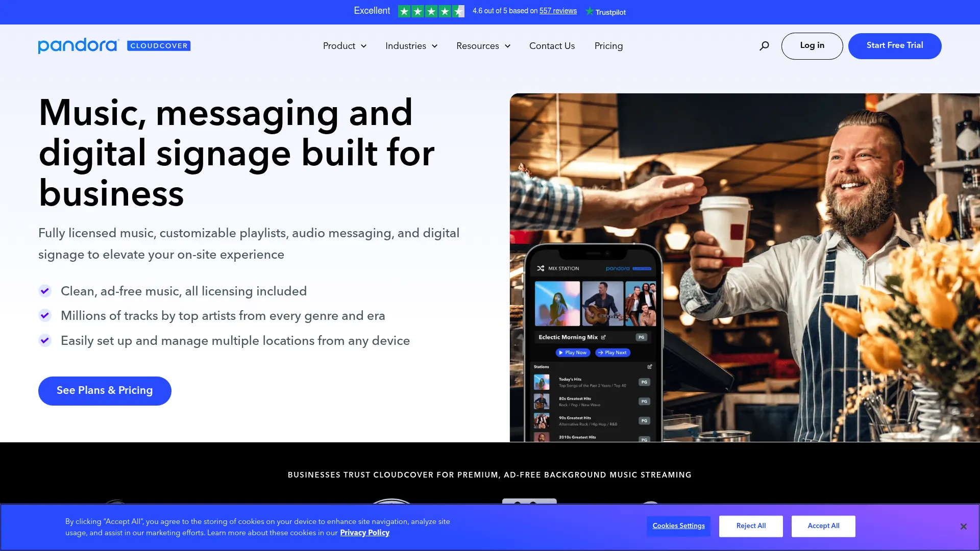
Task: Open the Privacy Policy link
Action: coord(364,533)
